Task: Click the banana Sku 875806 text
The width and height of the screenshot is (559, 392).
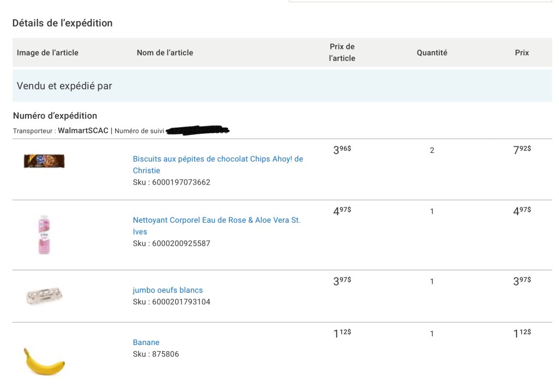Action: pos(156,354)
